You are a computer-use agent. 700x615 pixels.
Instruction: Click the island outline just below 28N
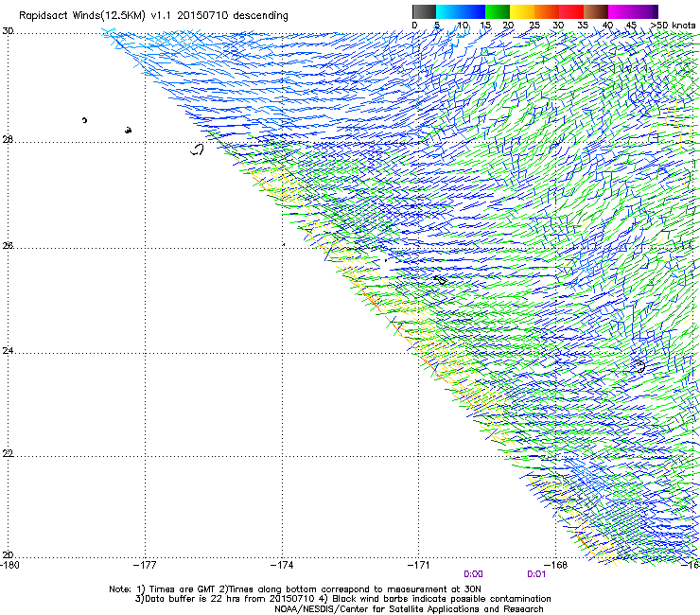[198, 149]
